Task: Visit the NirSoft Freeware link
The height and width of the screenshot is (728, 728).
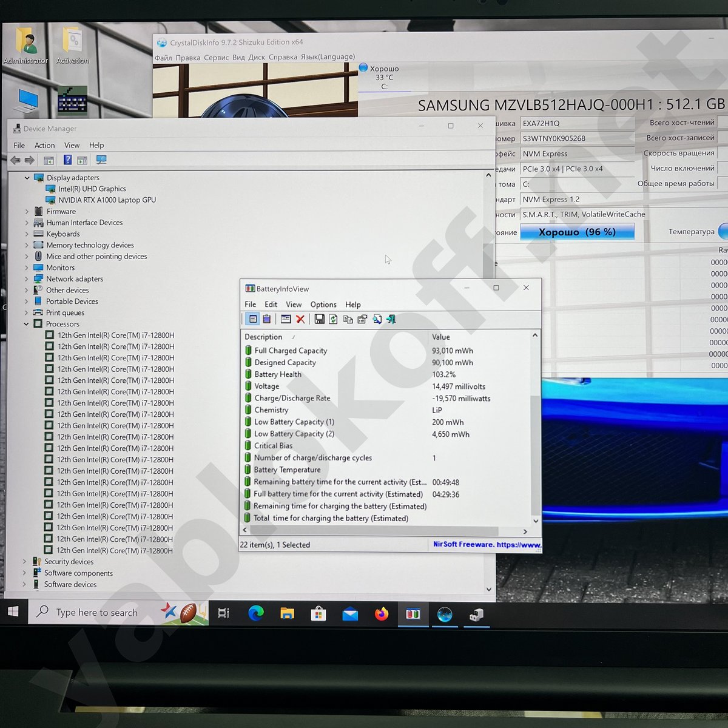Action: 485,544
